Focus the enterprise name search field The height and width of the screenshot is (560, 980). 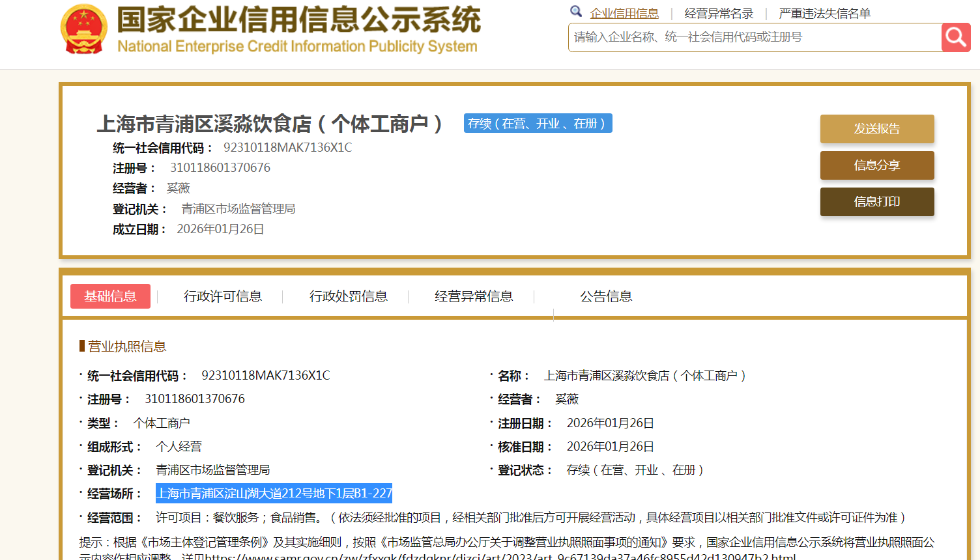tap(755, 37)
